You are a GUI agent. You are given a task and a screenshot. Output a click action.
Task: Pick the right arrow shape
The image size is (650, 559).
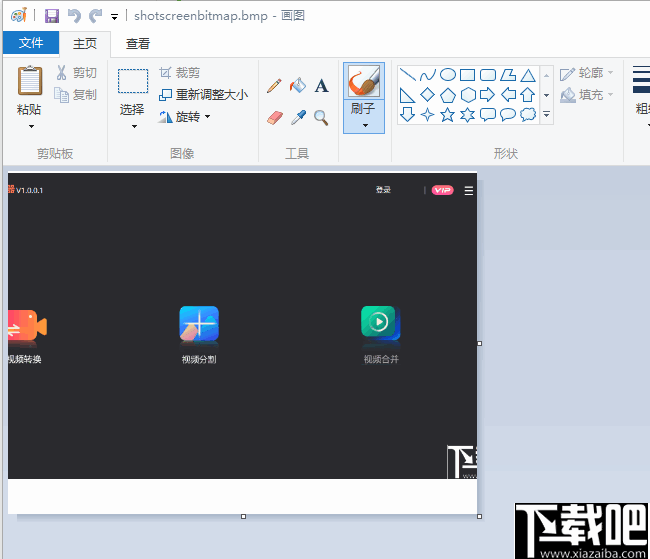tap(488, 95)
